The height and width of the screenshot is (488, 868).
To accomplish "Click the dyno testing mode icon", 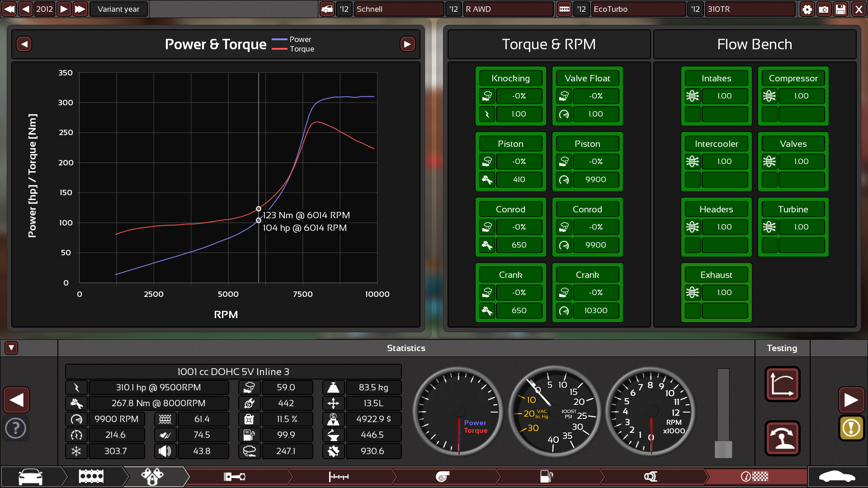I will [782, 438].
